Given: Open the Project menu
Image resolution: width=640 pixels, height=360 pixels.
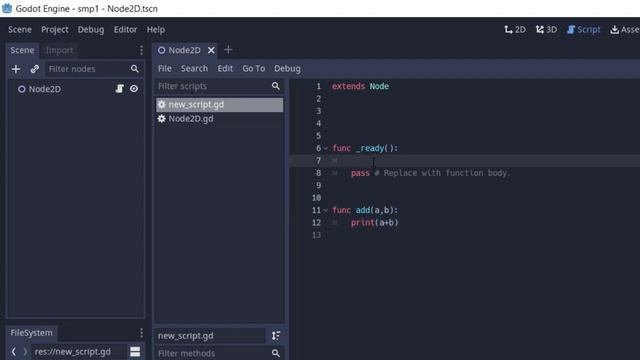Looking at the screenshot, I should point(55,29).
